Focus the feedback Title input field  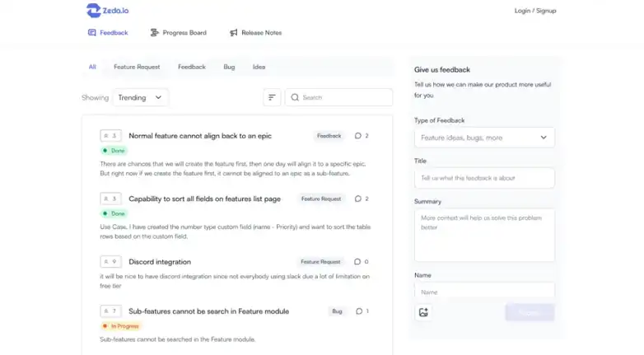click(x=483, y=178)
